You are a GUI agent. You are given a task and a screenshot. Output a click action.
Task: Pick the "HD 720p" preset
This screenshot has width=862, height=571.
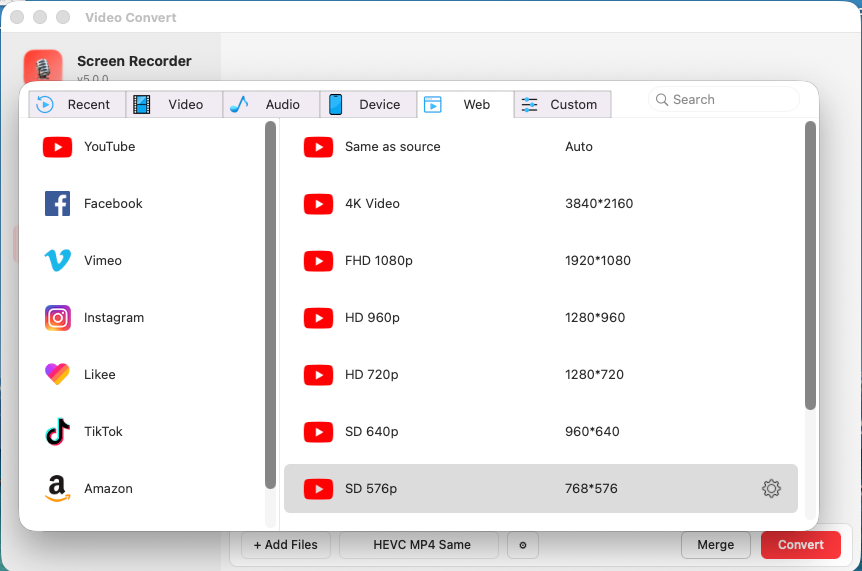(x=372, y=375)
